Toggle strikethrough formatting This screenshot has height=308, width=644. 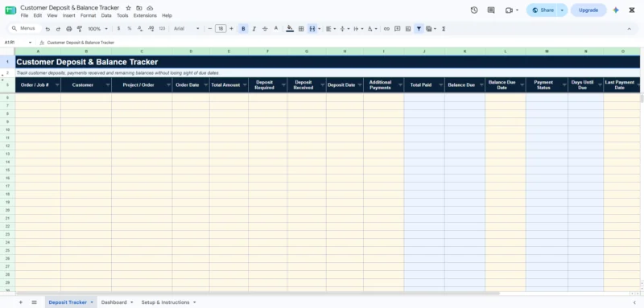265,29
